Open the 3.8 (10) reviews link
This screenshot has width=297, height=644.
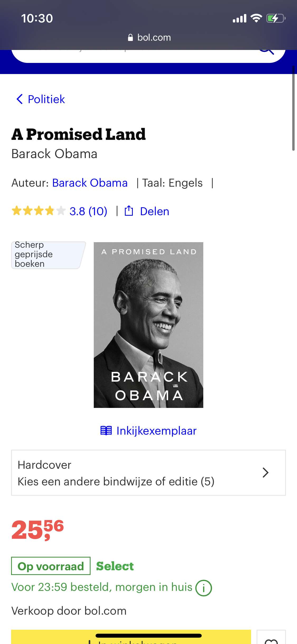(x=88, y=211)
